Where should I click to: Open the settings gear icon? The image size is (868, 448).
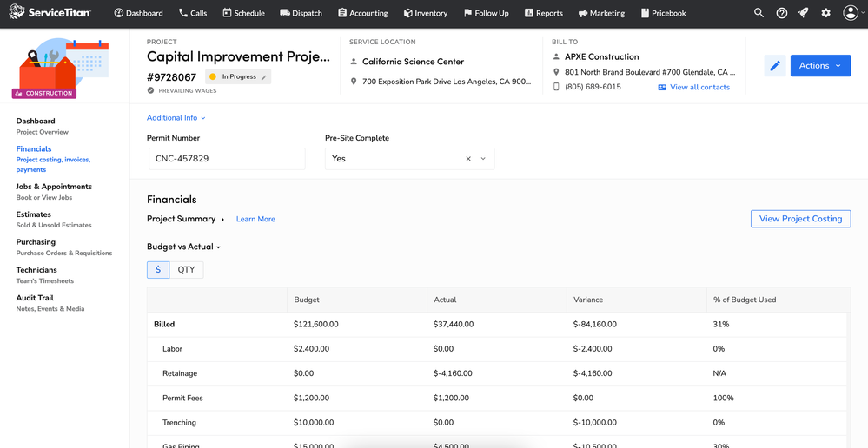pyautogui.click(x=826, y=13)
